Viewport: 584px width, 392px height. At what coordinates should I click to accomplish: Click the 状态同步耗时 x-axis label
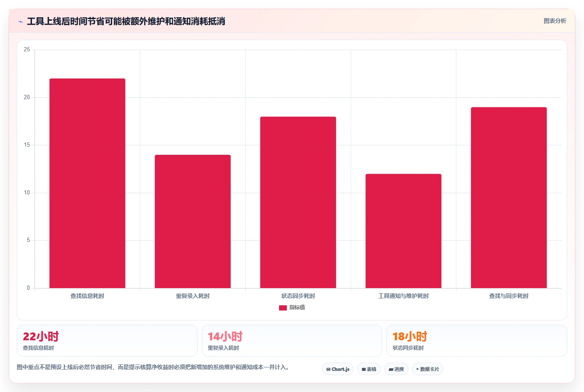click(298, 296)
